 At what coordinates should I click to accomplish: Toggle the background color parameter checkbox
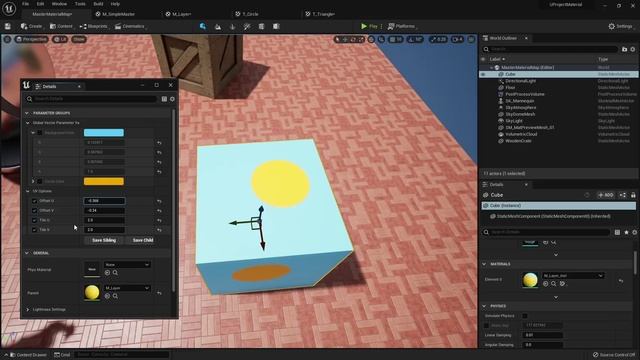pyautogui.click(x=40, y=133)
